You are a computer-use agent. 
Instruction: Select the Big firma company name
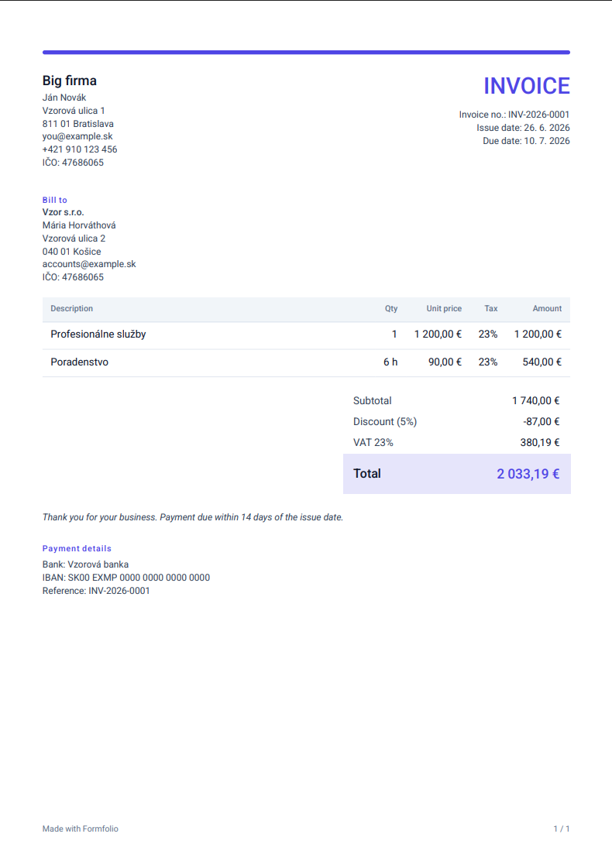pyautogui.click(x=69, y=81)
